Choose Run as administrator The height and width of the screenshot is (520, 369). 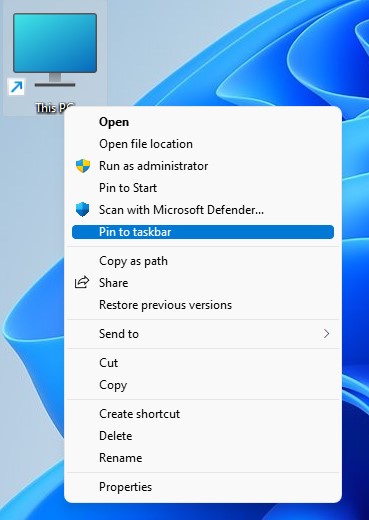203,166
